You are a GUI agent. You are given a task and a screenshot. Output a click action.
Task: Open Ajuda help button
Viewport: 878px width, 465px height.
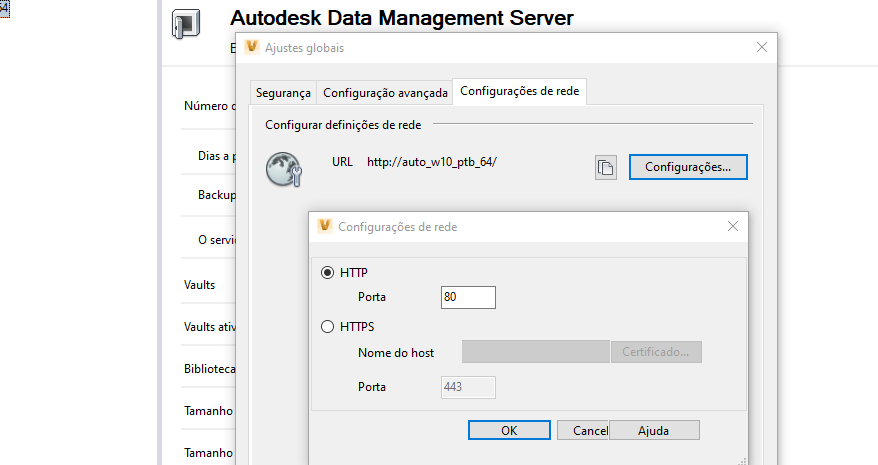click(x=653, y=430)
